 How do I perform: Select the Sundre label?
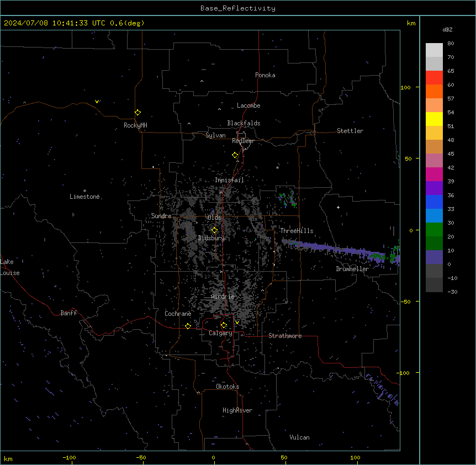pos(161,216)
